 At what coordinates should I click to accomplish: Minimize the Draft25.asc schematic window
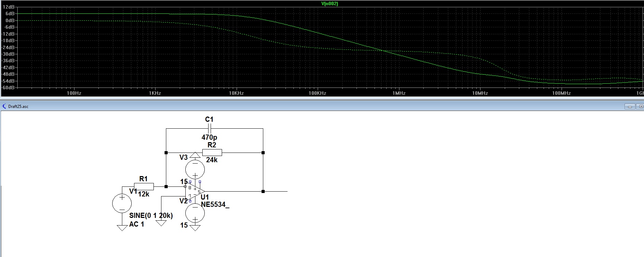pos(630,107)
